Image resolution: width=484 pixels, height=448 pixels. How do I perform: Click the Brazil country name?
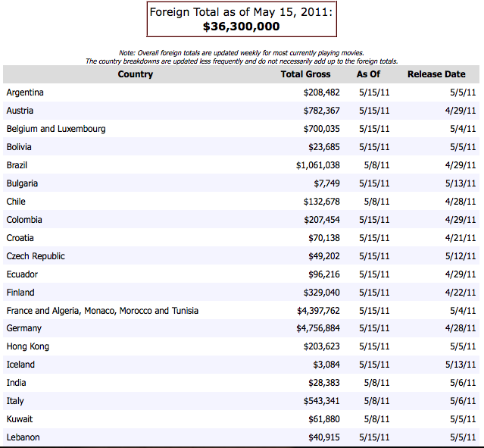click(17, 165)
